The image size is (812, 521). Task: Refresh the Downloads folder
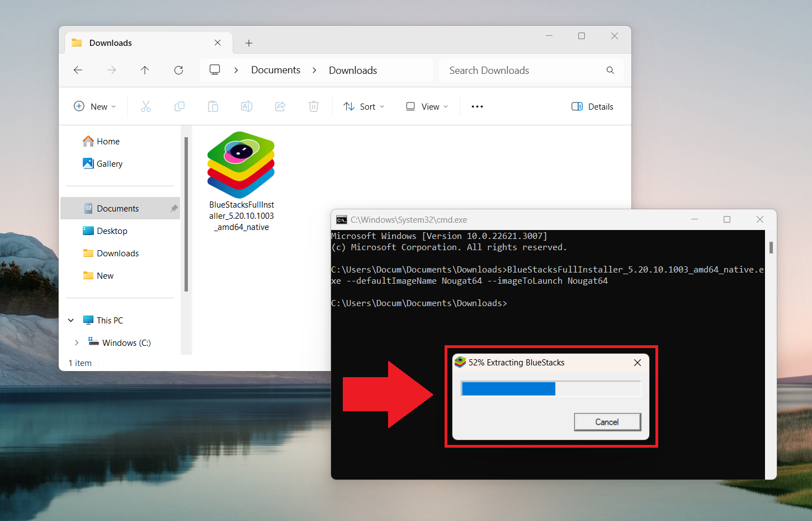point(178,70)
